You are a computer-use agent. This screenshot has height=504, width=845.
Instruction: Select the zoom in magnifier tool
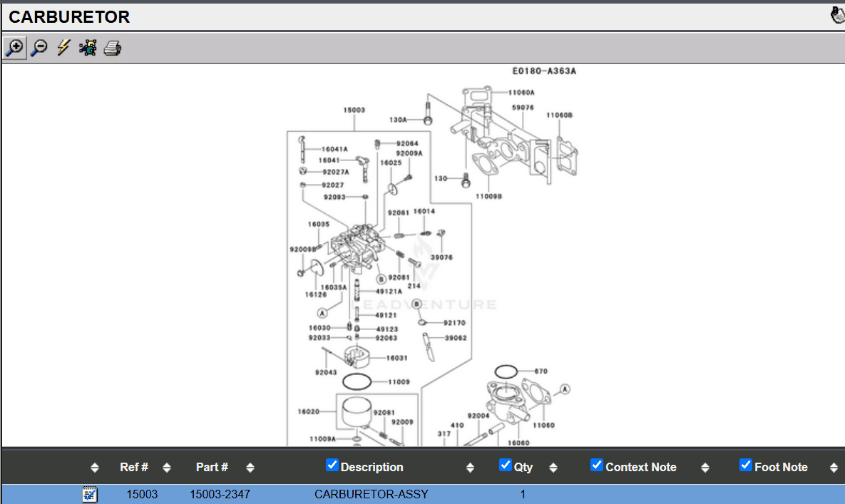14,48
